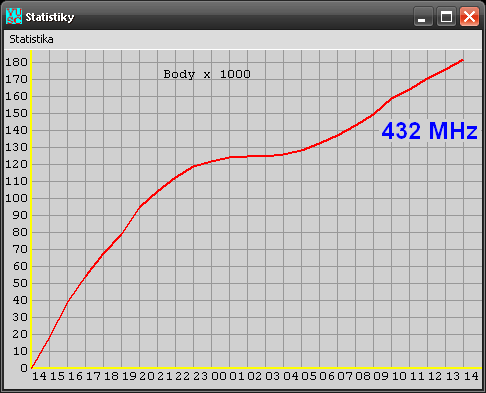
Task: Close the Statistiky window
Action: coord(469,16)
